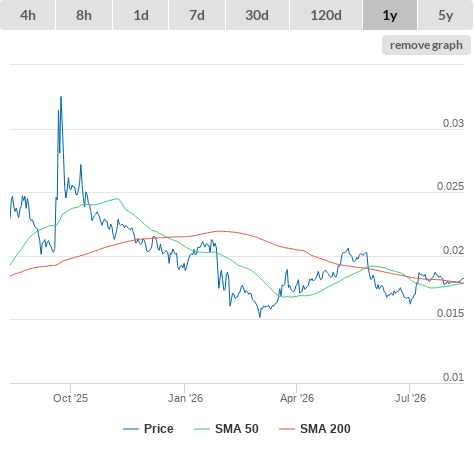The height and width of the screenshot is (455, 474).
Task: Click the Apr '26 axis label
Action: 297,398
